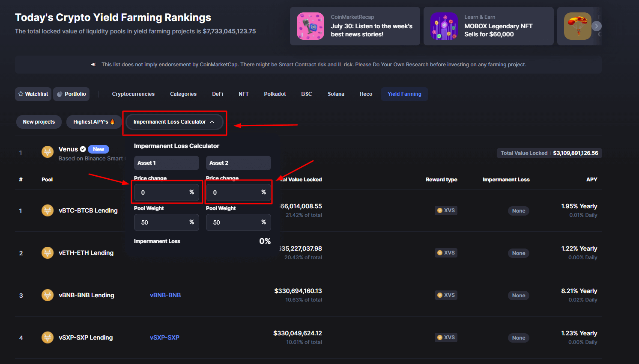Click the Venus project coin icon

click(48, 152)
